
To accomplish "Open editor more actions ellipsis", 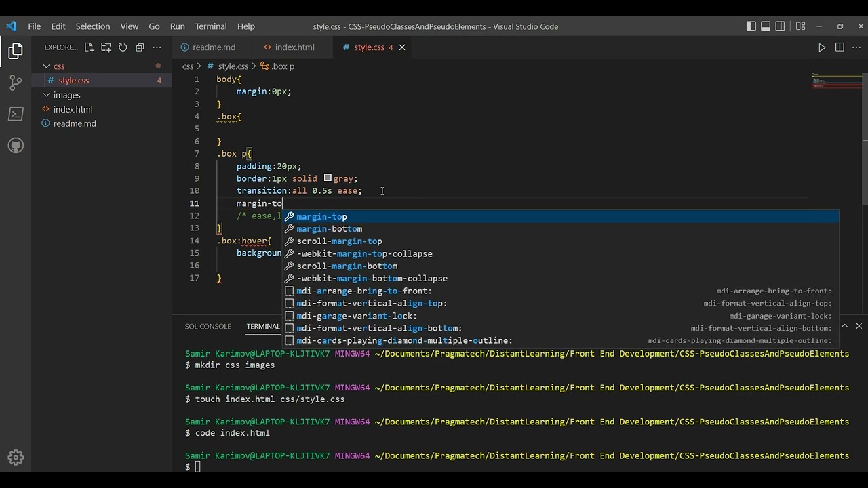I will point(856,47).
